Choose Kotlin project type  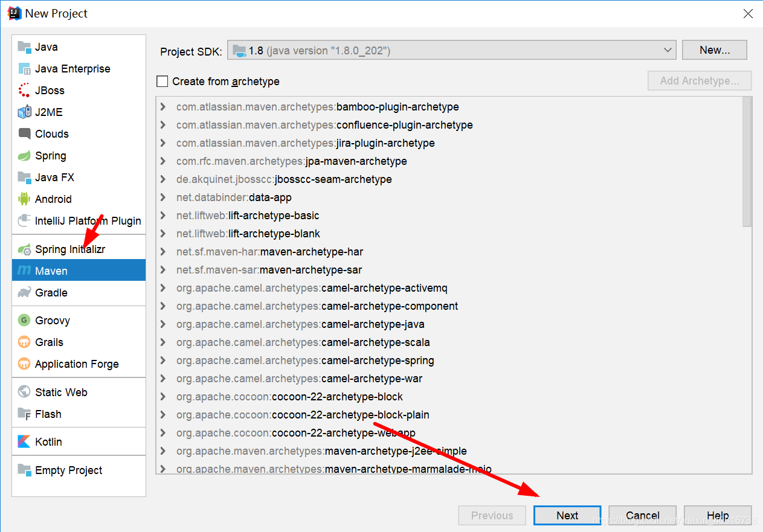(x=79, y=441)
